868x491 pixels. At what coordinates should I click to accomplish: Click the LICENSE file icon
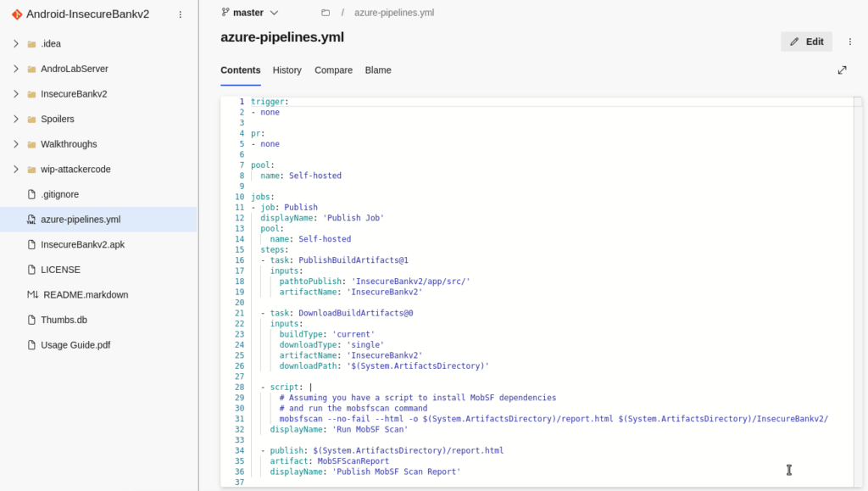[x=31, y=270]
